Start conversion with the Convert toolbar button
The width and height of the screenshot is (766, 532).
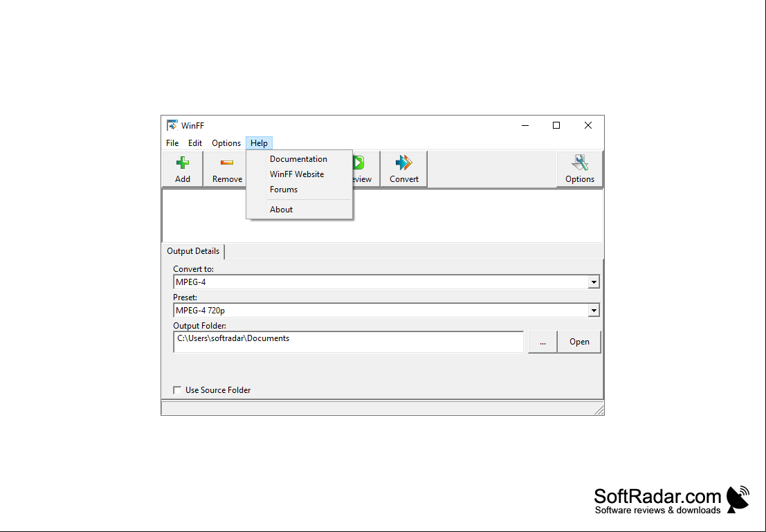tap(404, 169)
